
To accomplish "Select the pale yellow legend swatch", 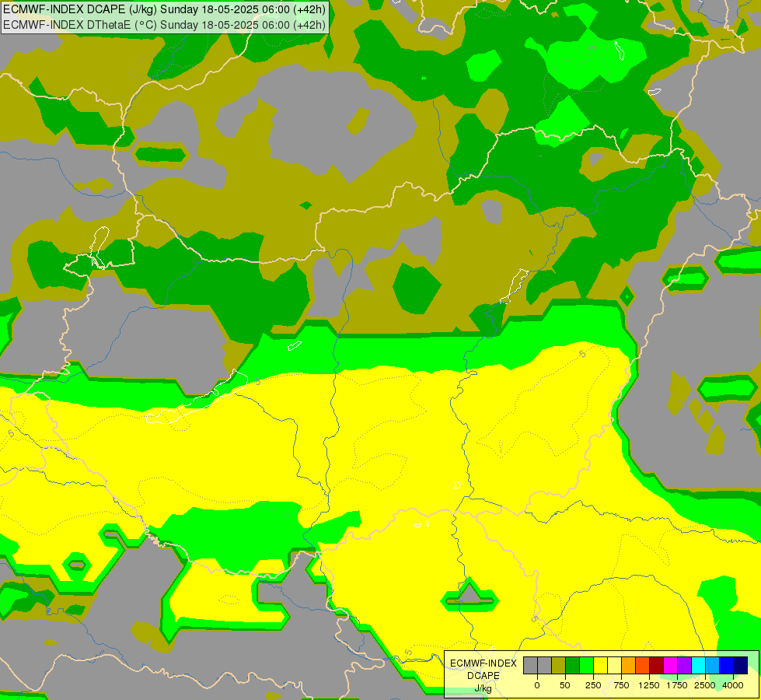I will [x=614, y=666].
